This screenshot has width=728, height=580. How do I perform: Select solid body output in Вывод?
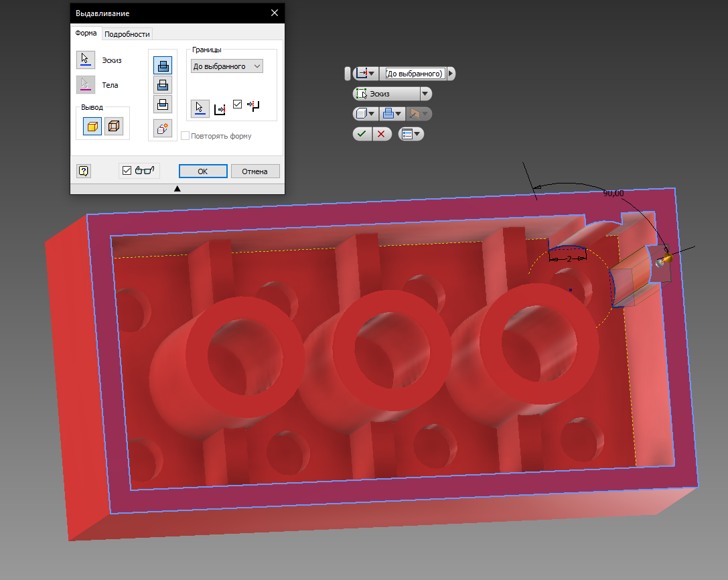[x=92, y=126]
